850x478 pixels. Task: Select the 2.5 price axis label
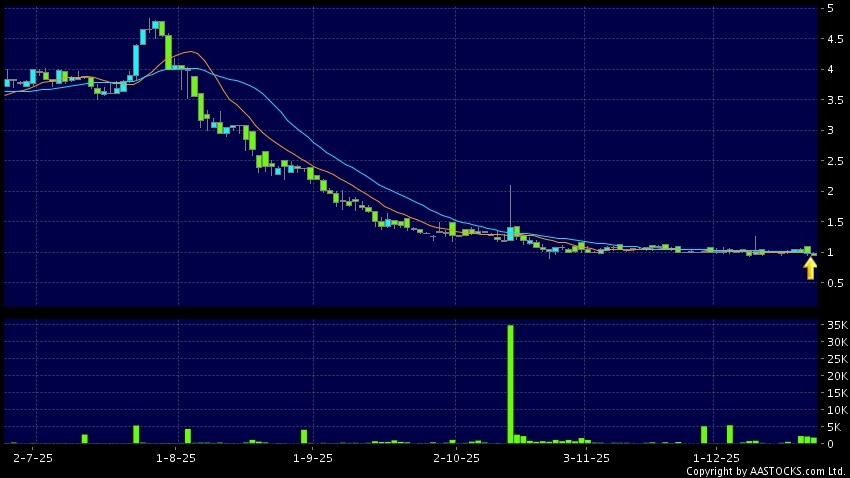(832, 161)
